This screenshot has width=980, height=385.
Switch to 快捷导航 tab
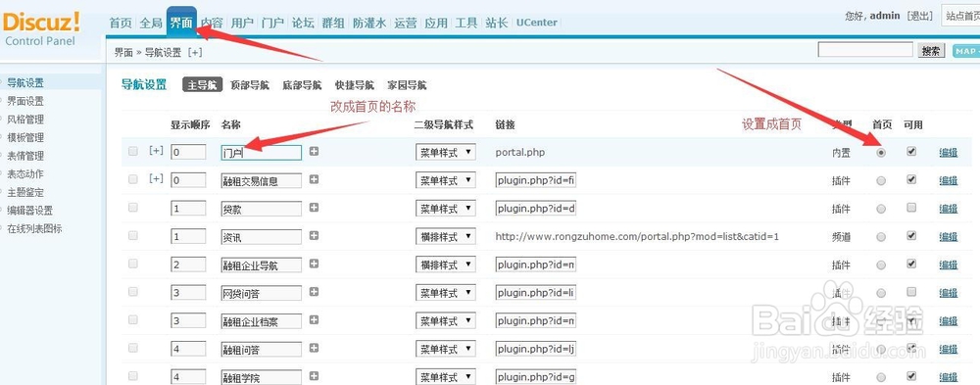click(355, 85)
